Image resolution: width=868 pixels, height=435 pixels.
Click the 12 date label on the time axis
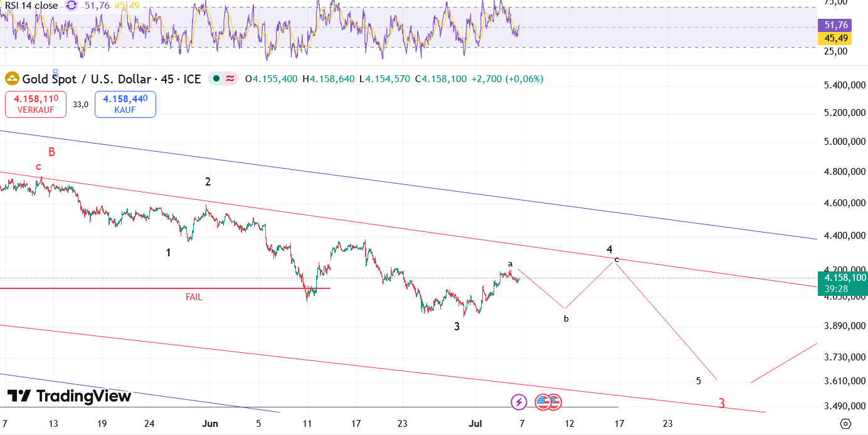point(569,424)
